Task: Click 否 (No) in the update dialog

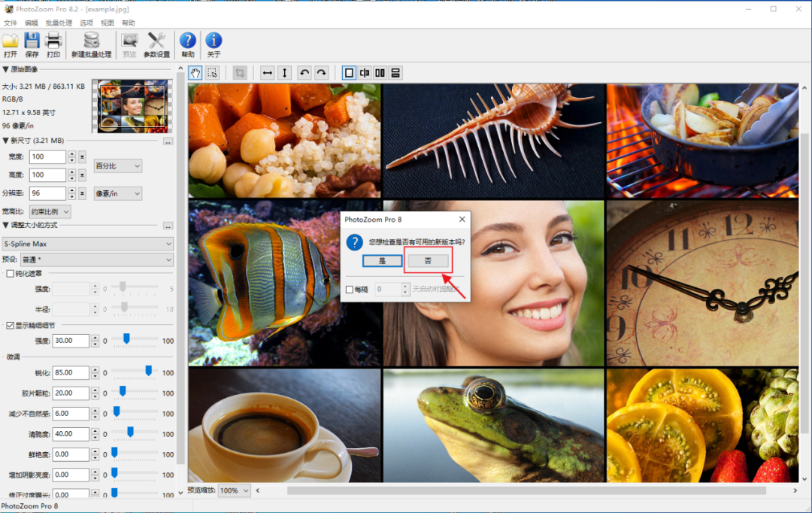Action: 428,261
